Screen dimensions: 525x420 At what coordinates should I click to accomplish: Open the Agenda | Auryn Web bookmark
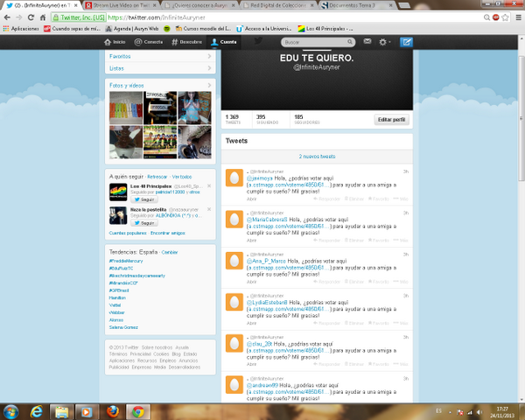tap(132, 29)
